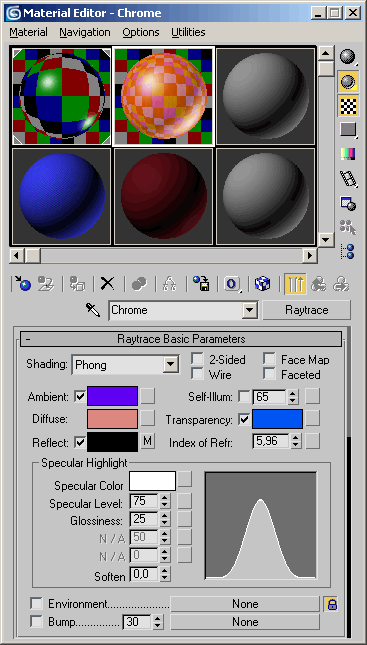Click the Sample Type sphere icon
Viewport: 367px width, 645px height.
point(348,57)
